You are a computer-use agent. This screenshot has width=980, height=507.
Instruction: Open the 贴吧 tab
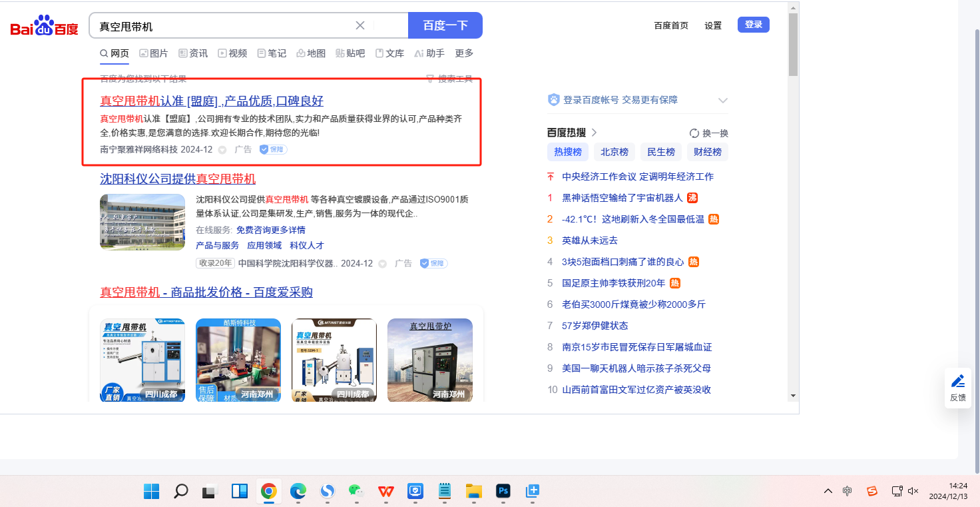point(350,53)
